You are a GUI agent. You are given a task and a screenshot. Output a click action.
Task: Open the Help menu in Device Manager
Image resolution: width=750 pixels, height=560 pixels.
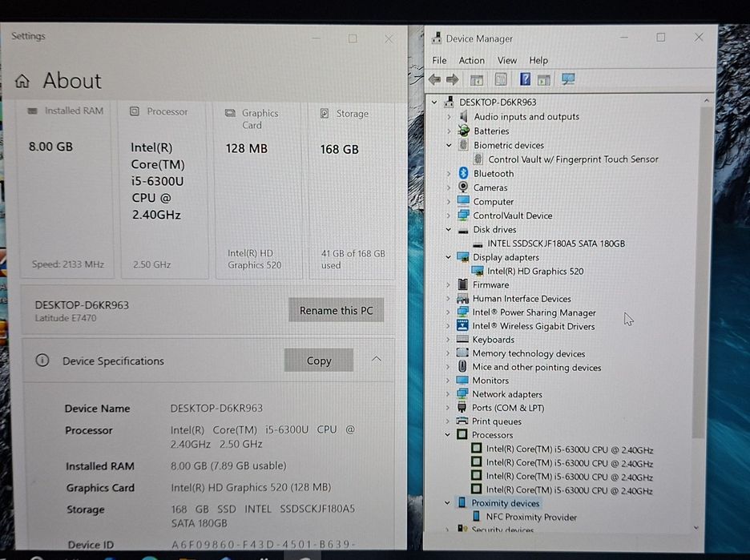click(538, 60)
